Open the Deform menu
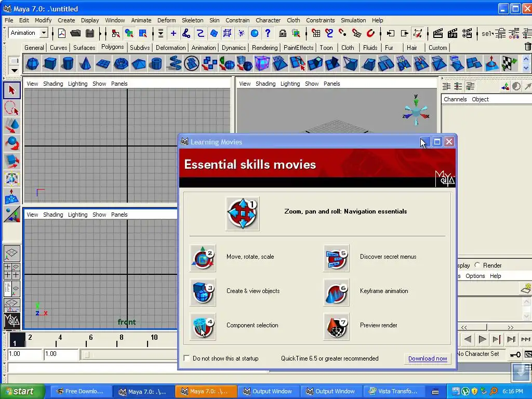This screenshot has width=532, height=399. (166, 20)
